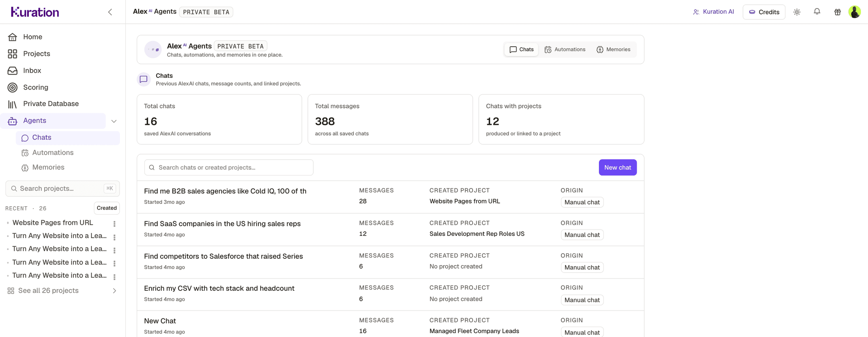868x337 pixels.
Task: Open Find SaaS companies hiring sales reps chat
Action: [x=222, y=224]
